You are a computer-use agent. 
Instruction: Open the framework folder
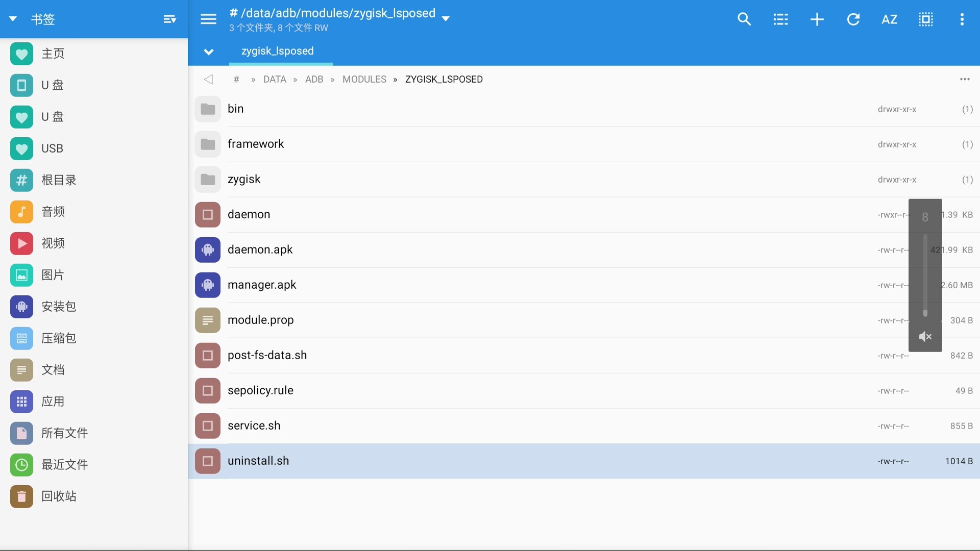[256, 144]
